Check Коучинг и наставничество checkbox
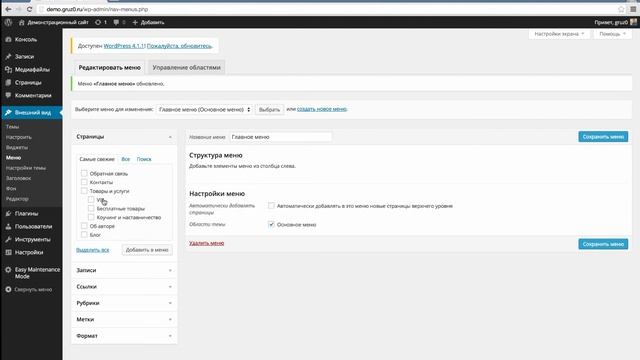 pos(91,217)
